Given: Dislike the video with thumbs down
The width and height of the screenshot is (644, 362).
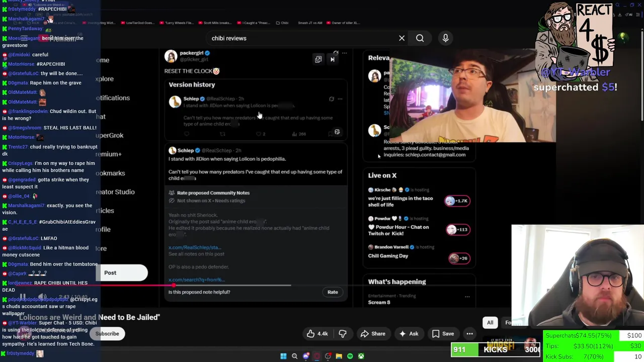Looking at the screenshot, I should pyautogui.click(x=342, y=334).
